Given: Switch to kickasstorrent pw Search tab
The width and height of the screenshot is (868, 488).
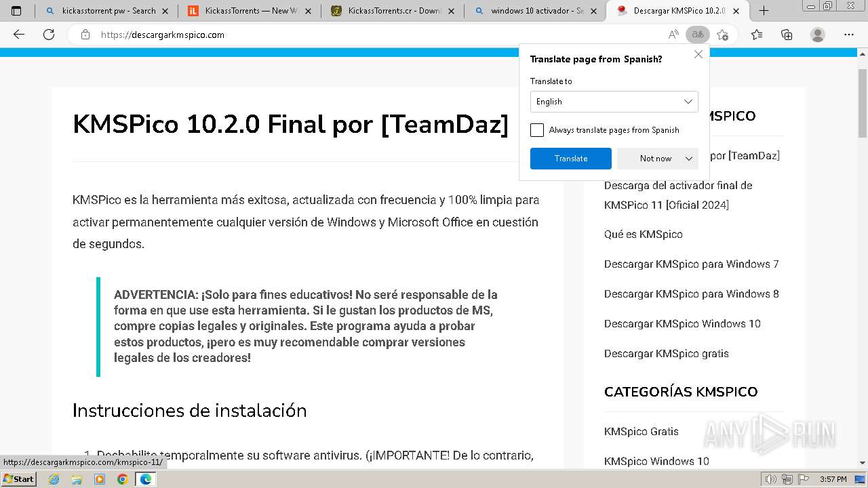Looking at the screenshot, I should 106,11.
